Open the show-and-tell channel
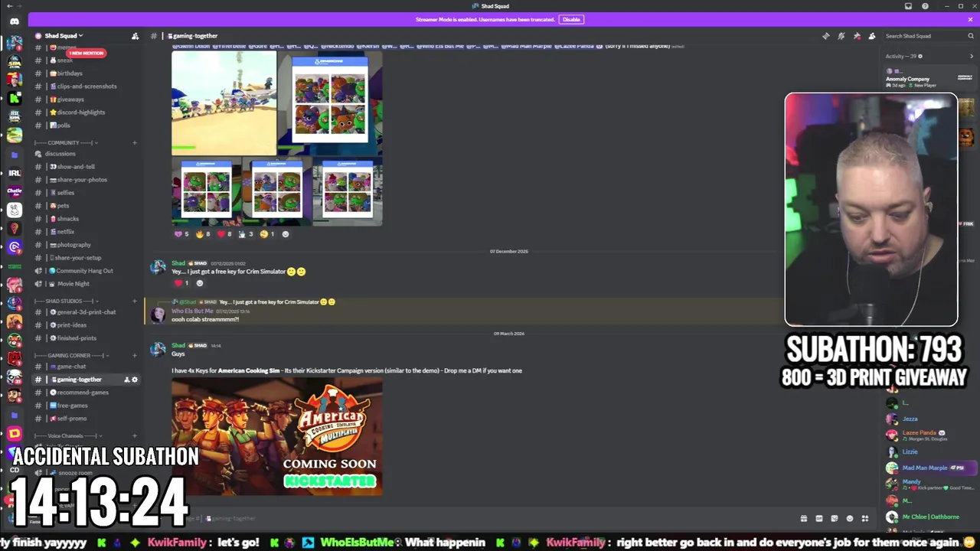The image size is (980, 551). [x=87, y=167]
